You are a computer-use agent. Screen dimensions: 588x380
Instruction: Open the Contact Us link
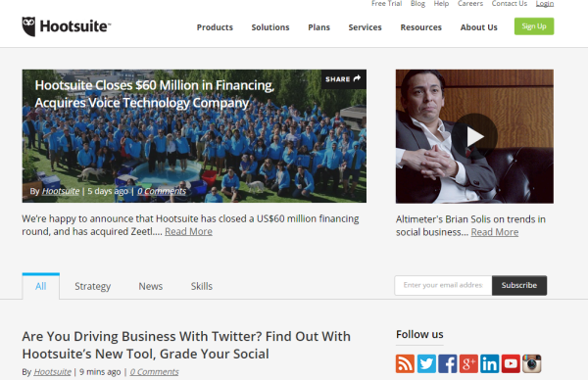tap(510, 4)
